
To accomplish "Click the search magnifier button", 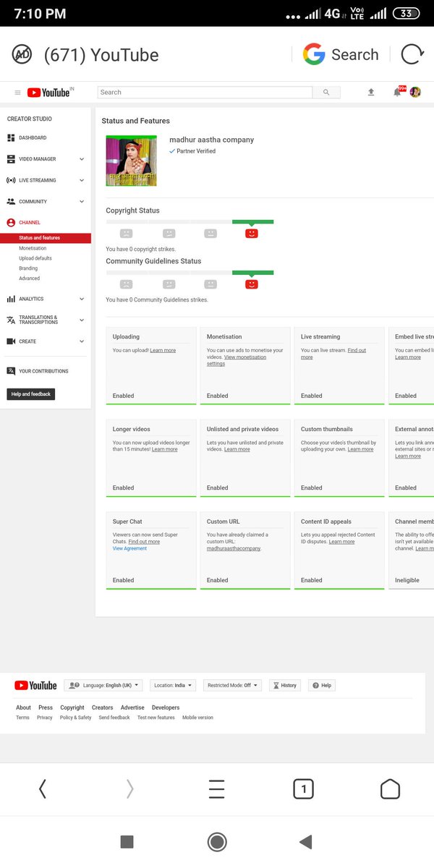I will pyautogui.click(x=326, y=93).
